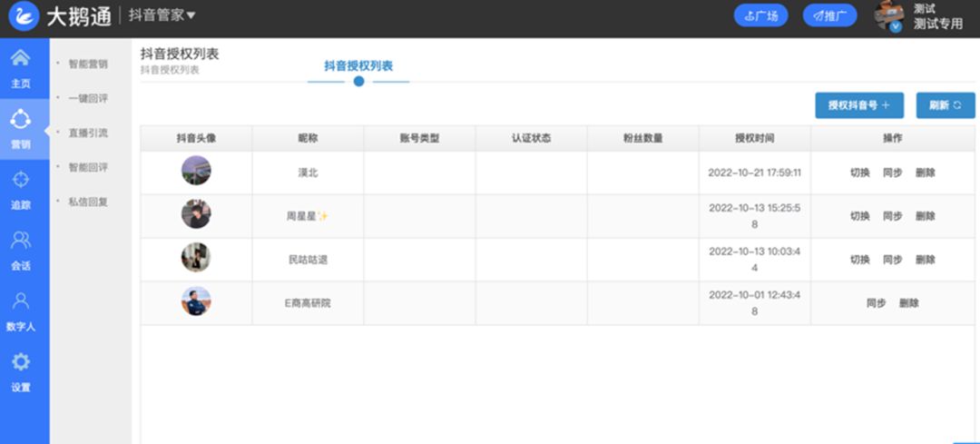Click the 授权时间 column header
The width and height of the screenshot is (980, 444).
pos(754,138)
